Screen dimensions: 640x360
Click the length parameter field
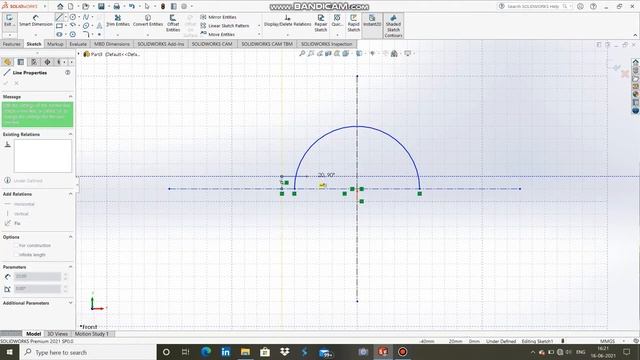click(x=38, y=277)
